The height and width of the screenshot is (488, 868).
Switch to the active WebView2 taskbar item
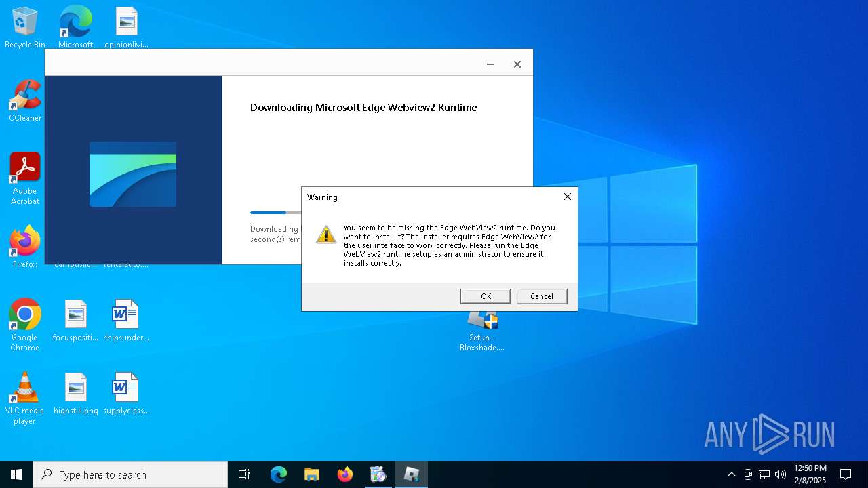click(412, 474)
